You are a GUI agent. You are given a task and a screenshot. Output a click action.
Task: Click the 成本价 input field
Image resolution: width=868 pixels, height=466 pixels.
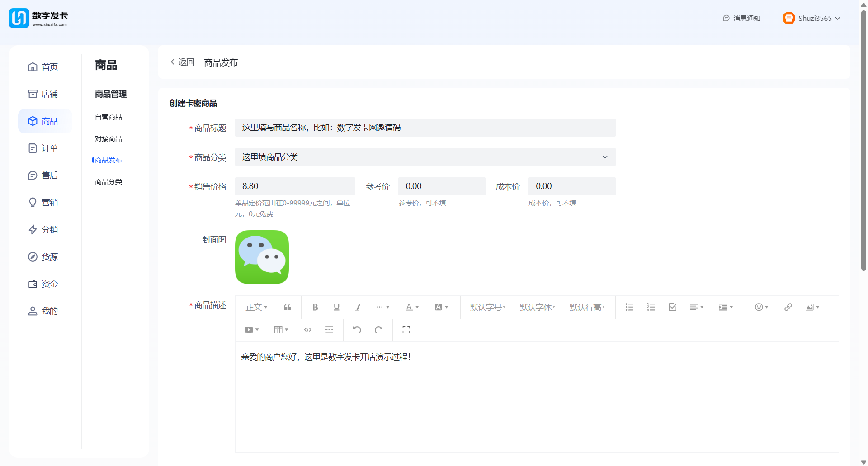[572, 186]
